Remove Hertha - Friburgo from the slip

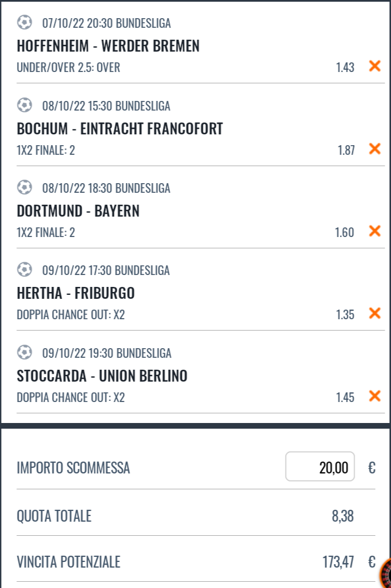click(x=375, y=313)
